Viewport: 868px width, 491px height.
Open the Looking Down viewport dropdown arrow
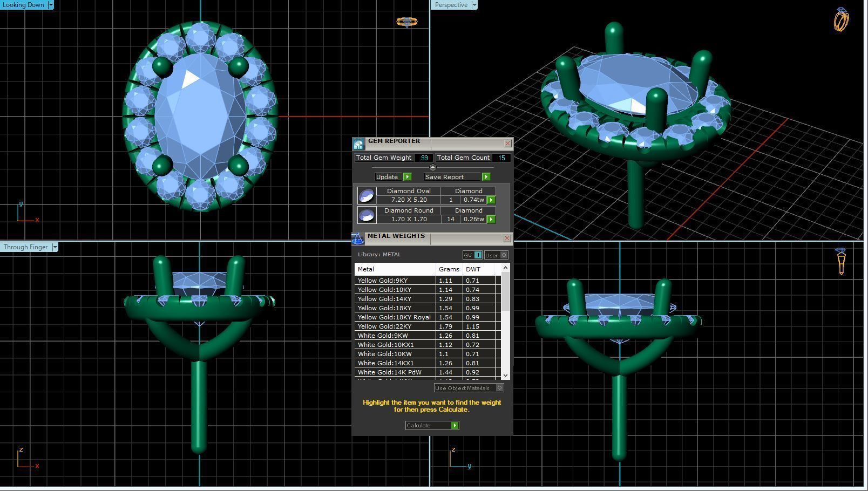point(51,5)
